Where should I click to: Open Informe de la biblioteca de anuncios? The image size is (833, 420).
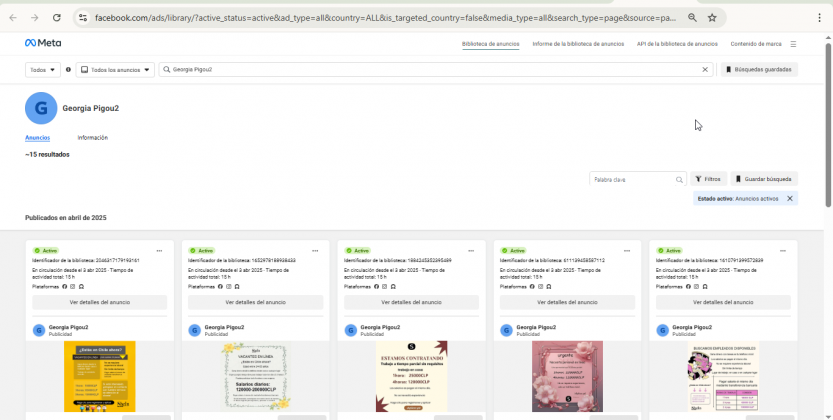click(578, 44)
